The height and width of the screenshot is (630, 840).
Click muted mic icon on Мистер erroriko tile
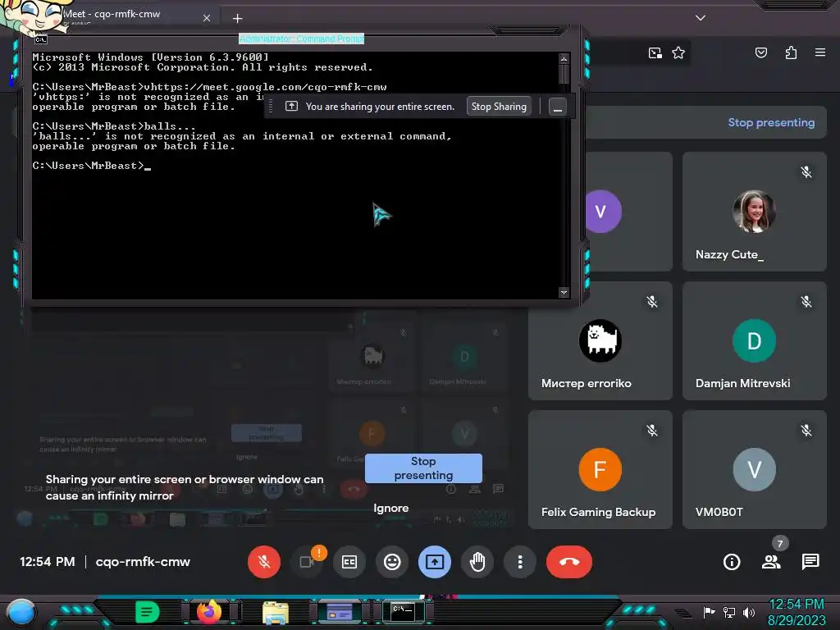pyautogui.click(x=652, y=302)
